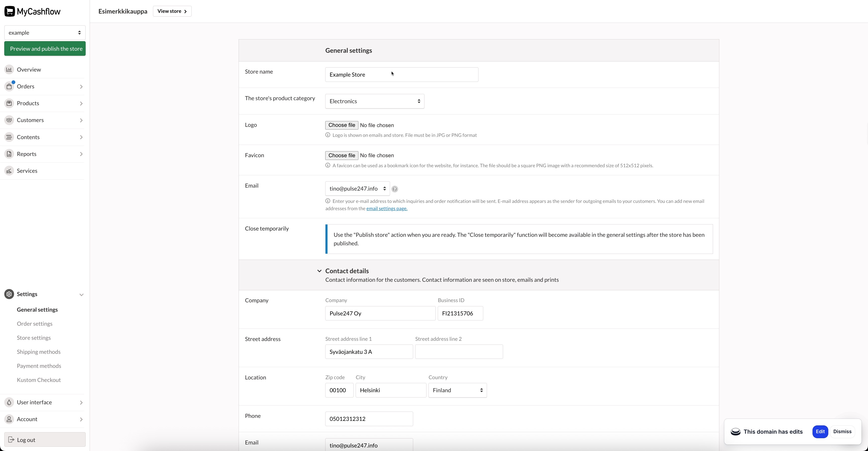The height and width of the screenshot is (451, 868).
Task: Open the Country dropdown showing Finland
Action: tap(457, 390)
